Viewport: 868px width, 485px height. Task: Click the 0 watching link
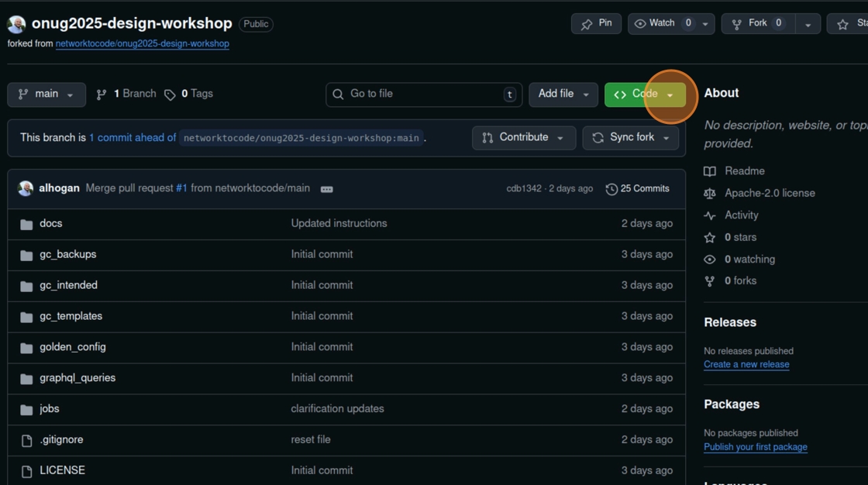pos(749,259)
